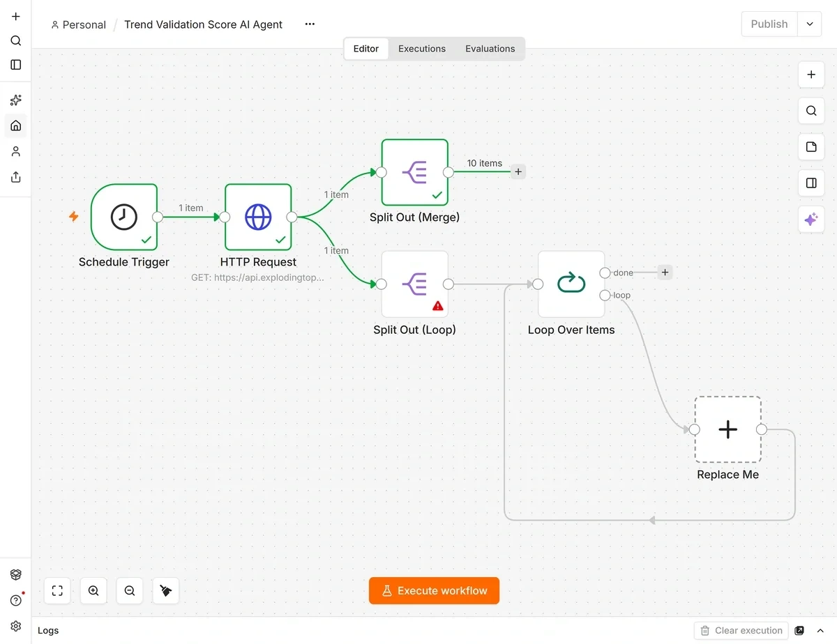This screenshot has width=837, height=644.
Task: Open the Publish dropdown arrow
Action: [810, 24]
